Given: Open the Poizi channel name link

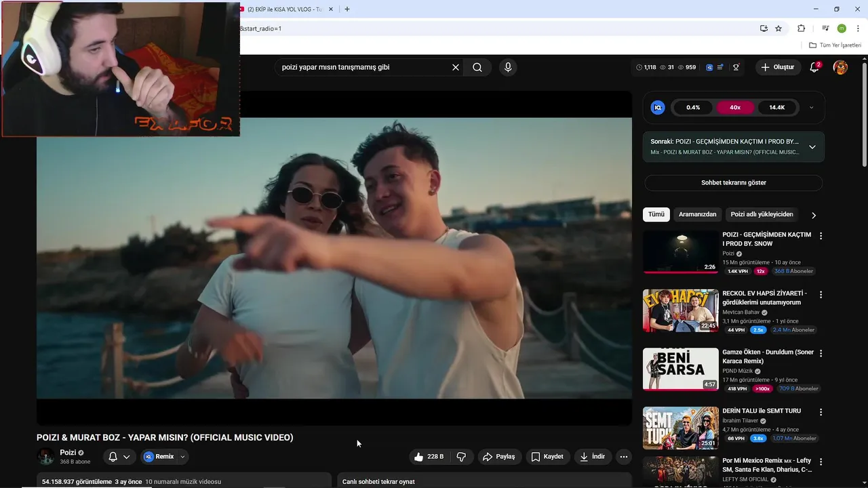Looking at the screenshot, I should pos(68,453).
